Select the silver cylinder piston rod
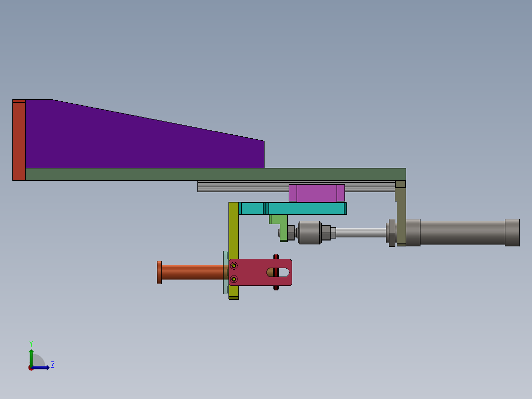The width and height of the screenshot is (532, 399). click(361, 233)
